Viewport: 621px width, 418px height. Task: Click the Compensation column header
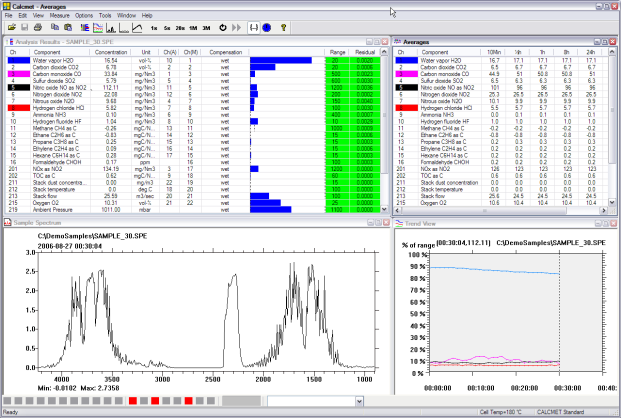pyautogui.click(x=225, y=52)
